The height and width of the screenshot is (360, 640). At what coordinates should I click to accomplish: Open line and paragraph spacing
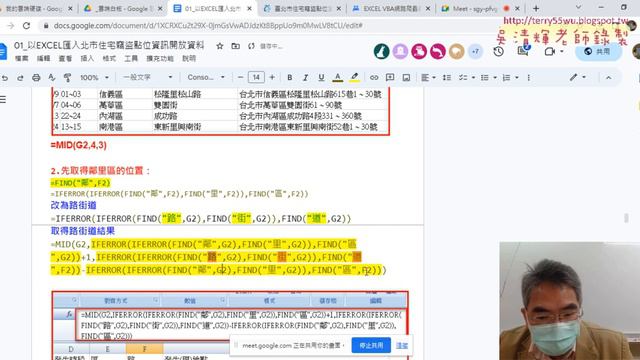pos(447,77)
